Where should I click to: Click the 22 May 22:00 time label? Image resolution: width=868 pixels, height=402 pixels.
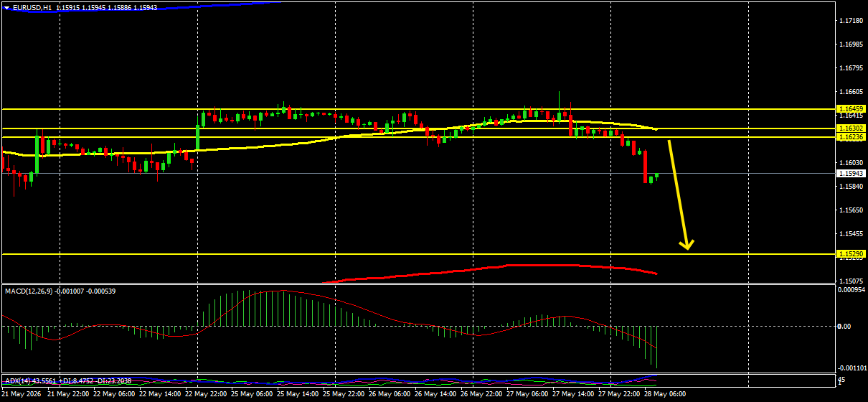207,395
